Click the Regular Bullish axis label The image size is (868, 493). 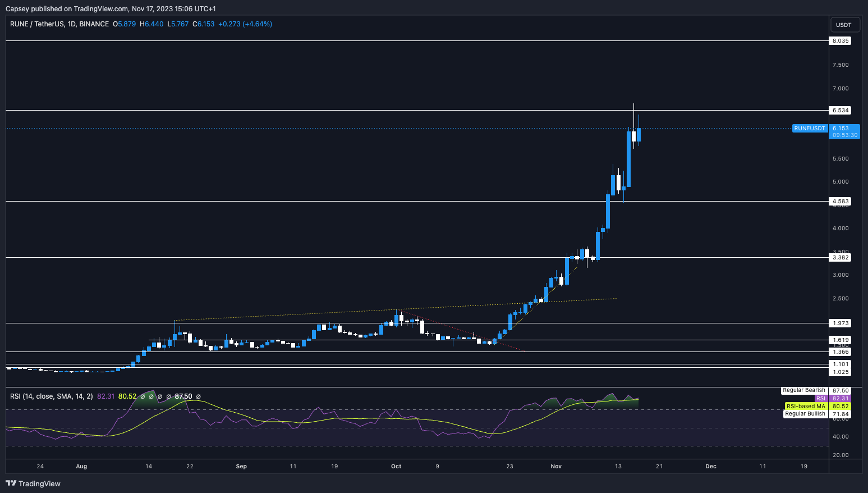coord(805,414)
